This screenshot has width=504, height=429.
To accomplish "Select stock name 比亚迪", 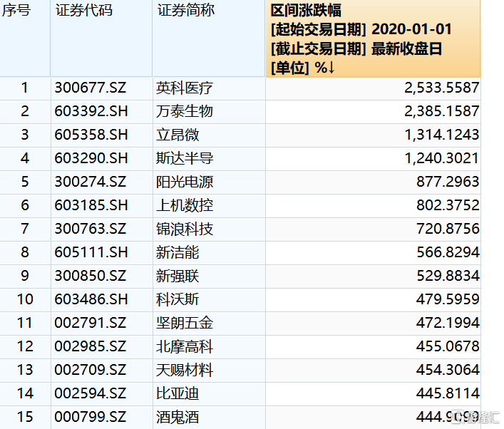I will click(178, 393).
